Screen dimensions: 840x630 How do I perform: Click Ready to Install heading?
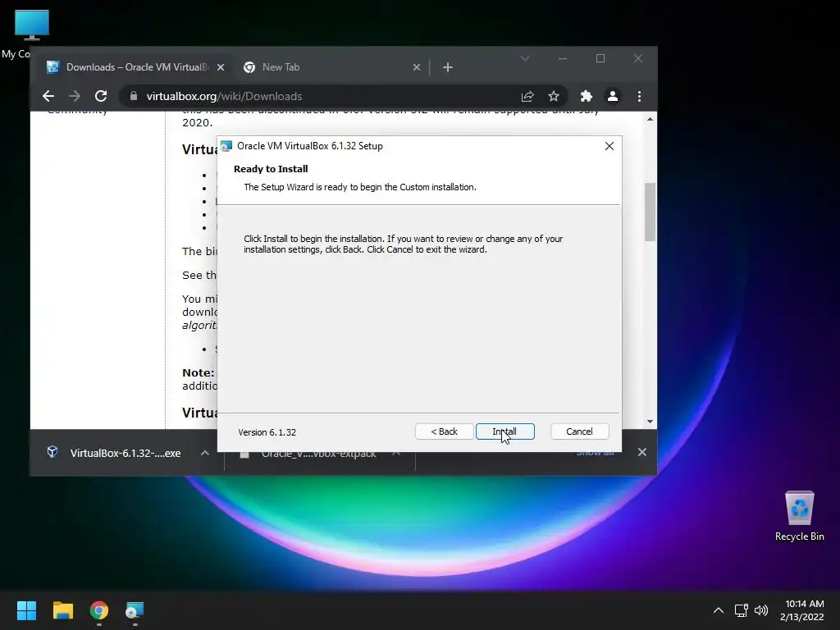(271, 169)
